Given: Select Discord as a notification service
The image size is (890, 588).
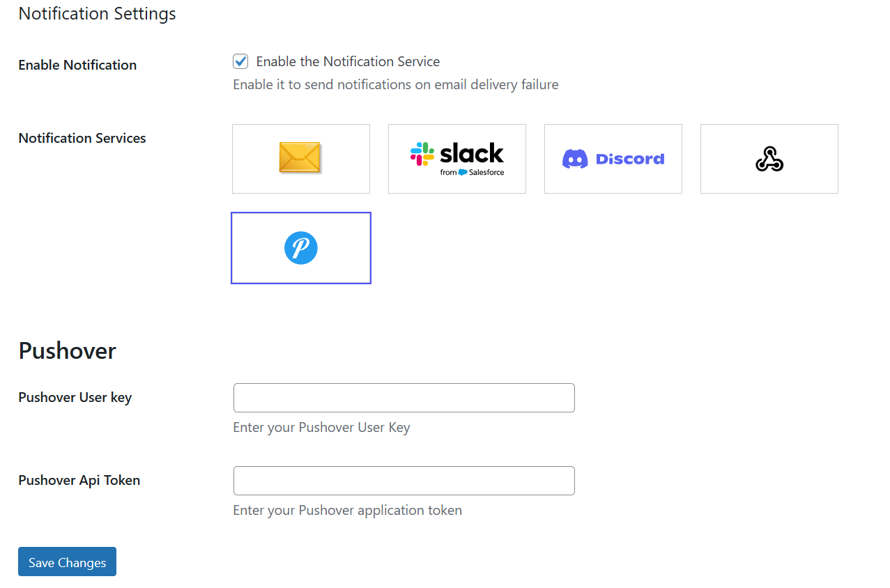Looking at the screenshot, I should click(x=613, y=158).
